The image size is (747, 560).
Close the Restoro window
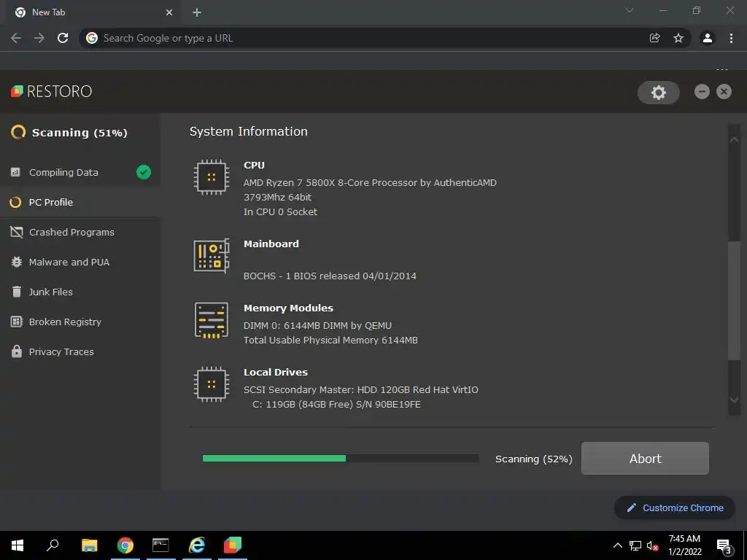point(724,91)
